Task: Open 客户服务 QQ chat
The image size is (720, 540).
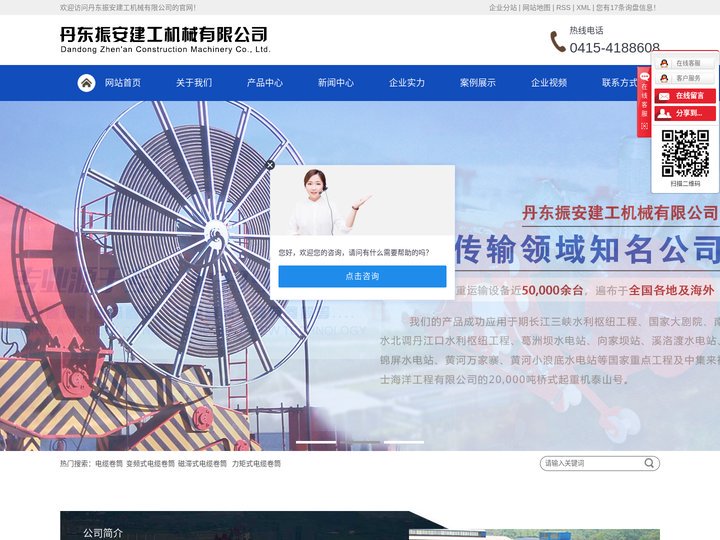Action: point(684,78)
